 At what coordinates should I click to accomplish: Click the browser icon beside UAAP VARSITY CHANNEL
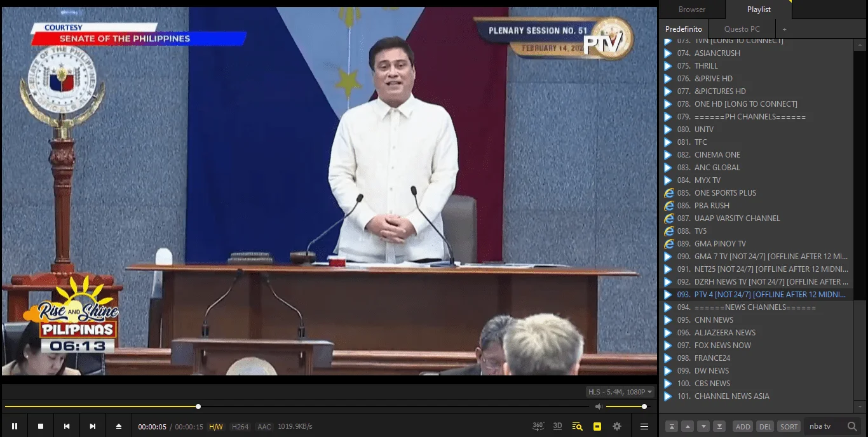668,218
